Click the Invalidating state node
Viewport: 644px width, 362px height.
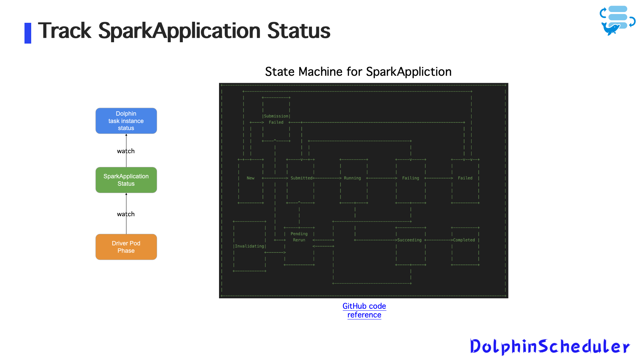coord(250,246)
